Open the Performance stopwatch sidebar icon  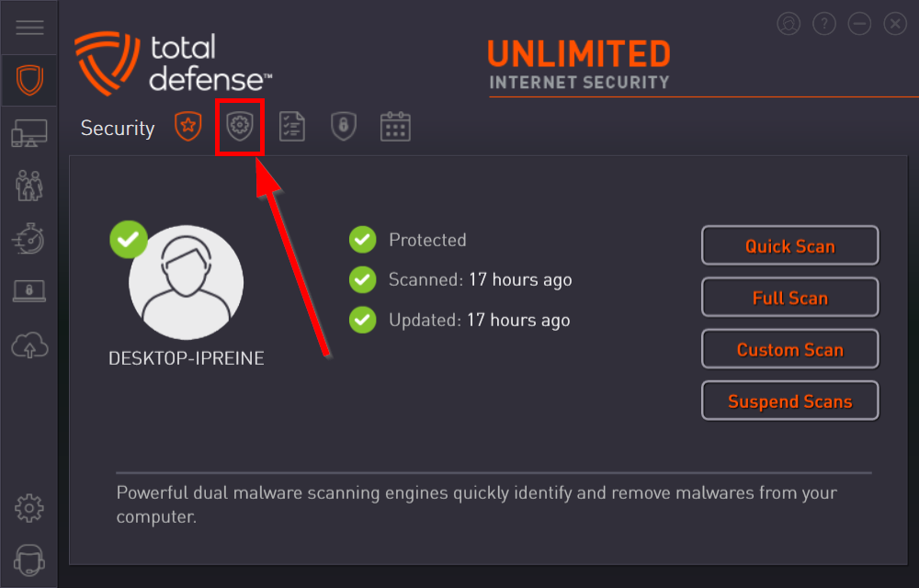coord(28,238)
